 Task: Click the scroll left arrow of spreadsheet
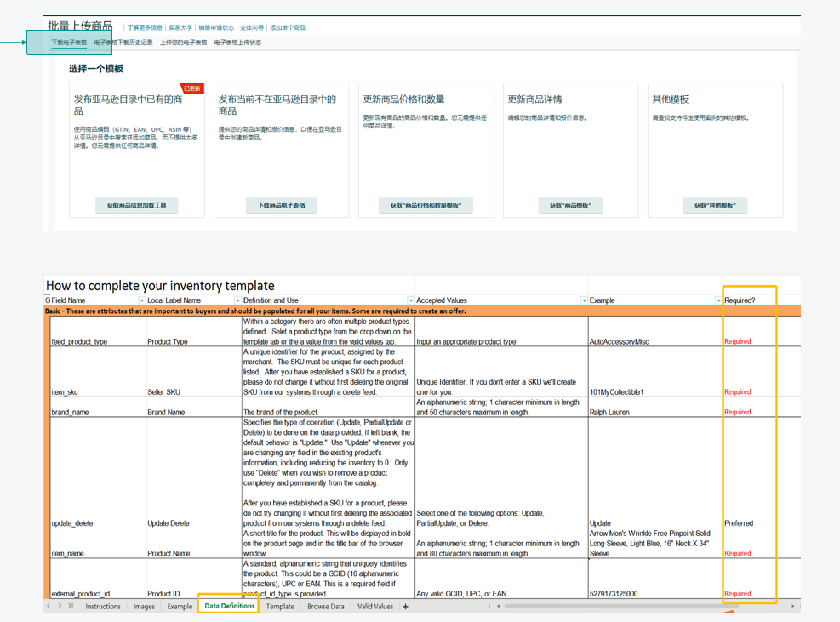click(498, 606)
